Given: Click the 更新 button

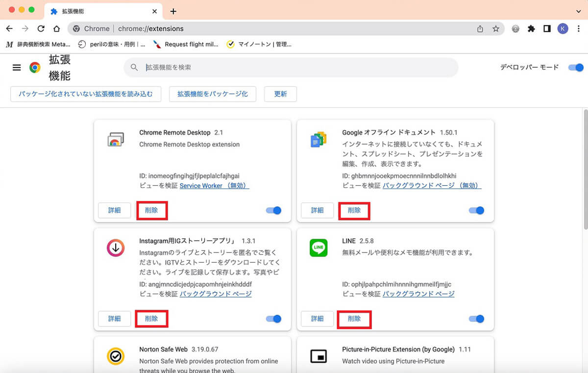Looking at the screenshot, I should click(280, 94).
